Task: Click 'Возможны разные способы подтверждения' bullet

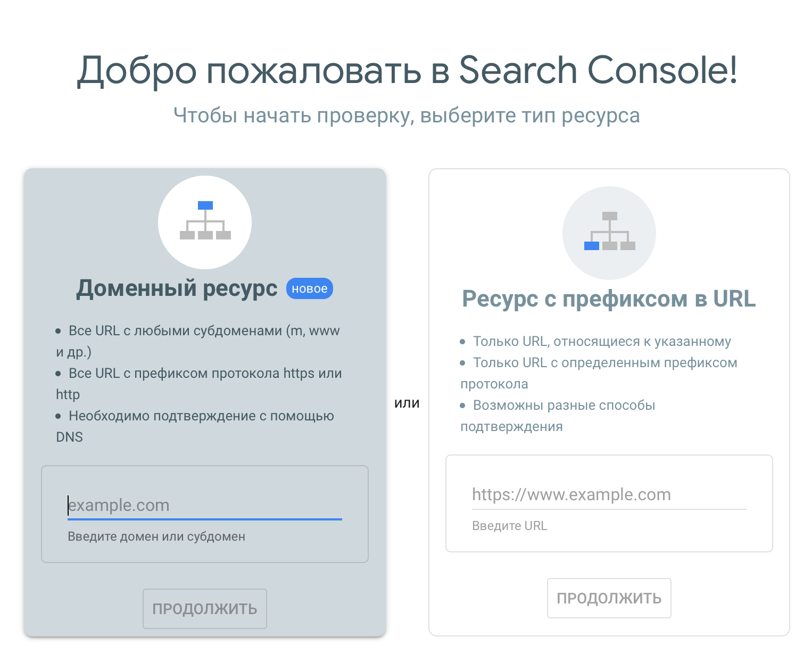Action: click(558, 416)
